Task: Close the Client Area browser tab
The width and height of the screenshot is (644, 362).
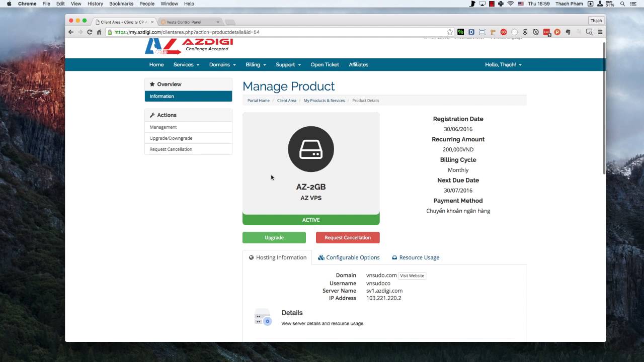Action: coord(152,22)
